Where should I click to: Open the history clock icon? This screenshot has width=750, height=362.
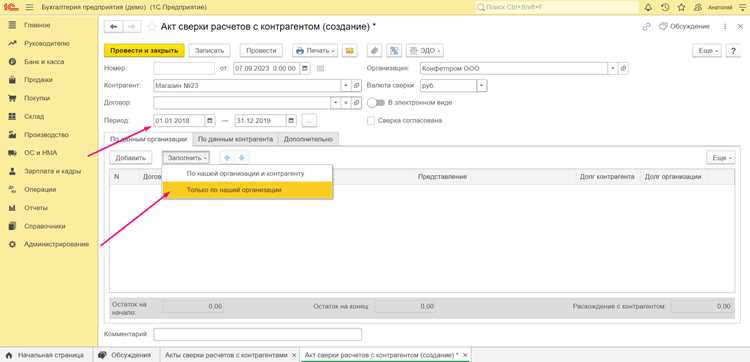click(x=665, y=8)
